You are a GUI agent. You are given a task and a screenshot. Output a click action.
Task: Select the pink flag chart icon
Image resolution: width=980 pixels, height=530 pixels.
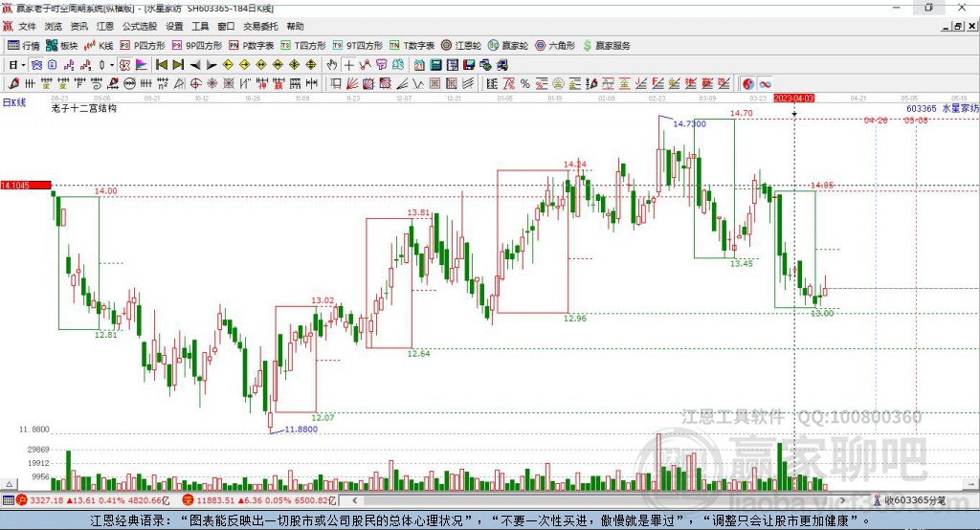[x=142, y=65]
